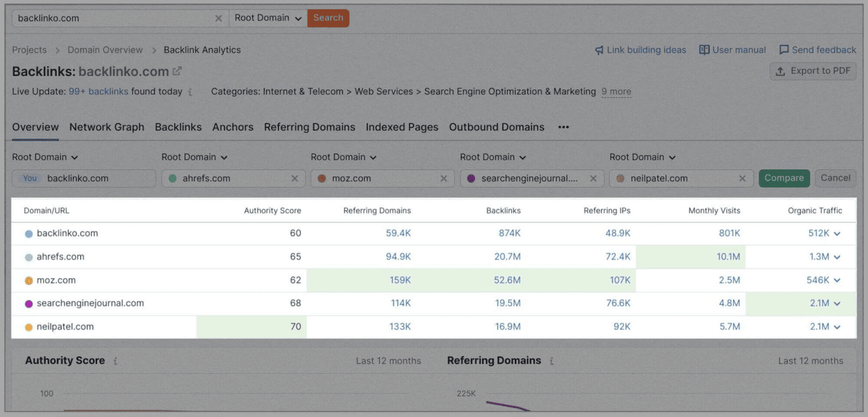868x417 pixels.
Task: Open Root Domain dropdown next to search
Action: tap(268, 18)
